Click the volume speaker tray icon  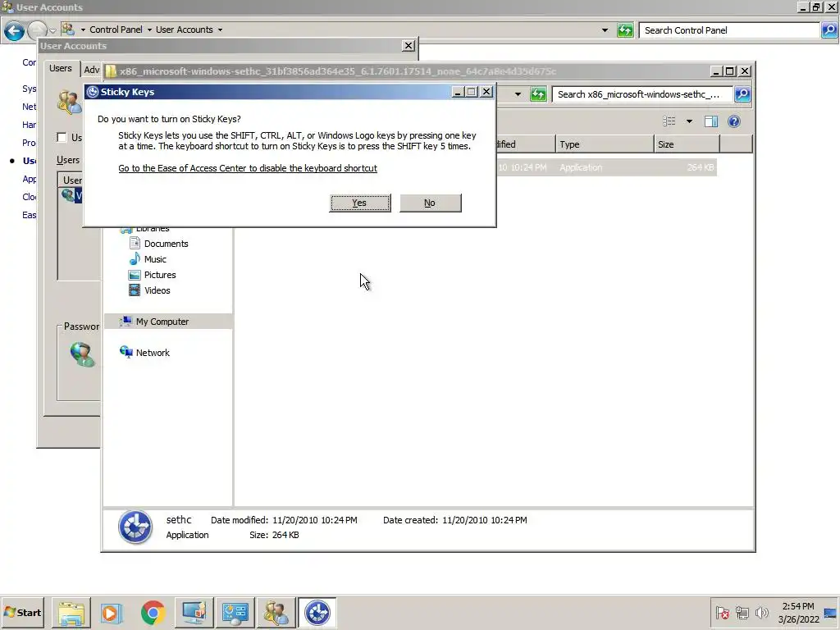pos(761,612)
